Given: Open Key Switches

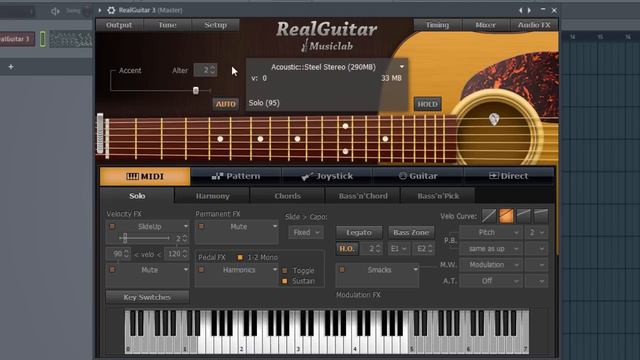Looking at the screenshot, I should 147,297.
